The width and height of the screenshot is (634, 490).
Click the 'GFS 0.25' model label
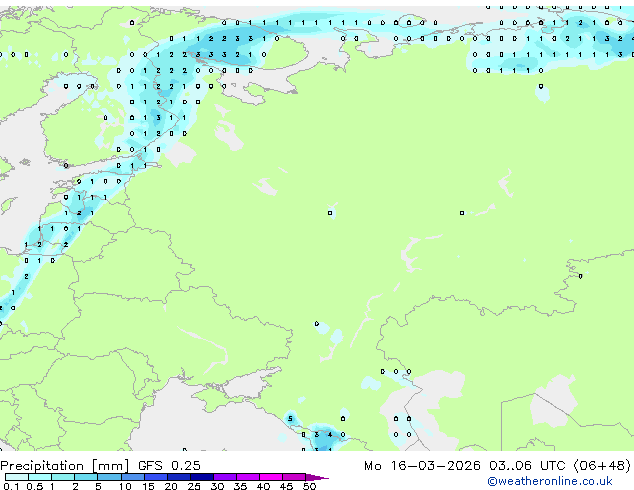[x=169, y=466]
